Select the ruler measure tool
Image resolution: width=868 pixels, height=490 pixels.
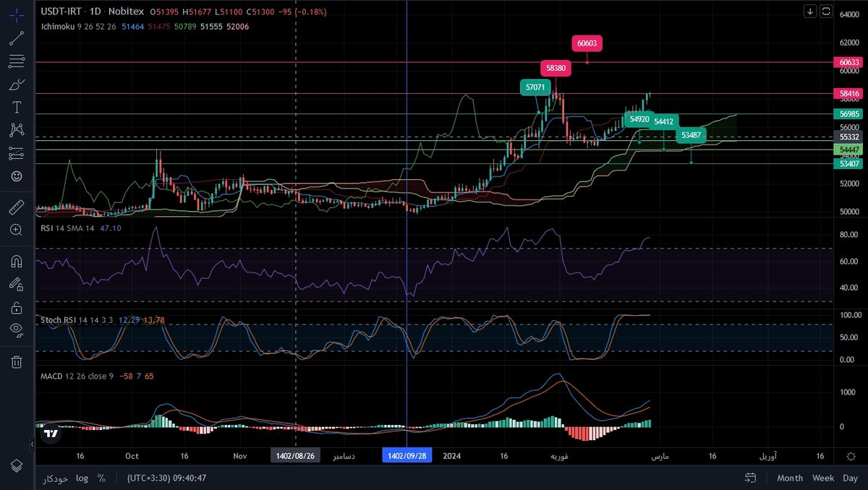17,207
